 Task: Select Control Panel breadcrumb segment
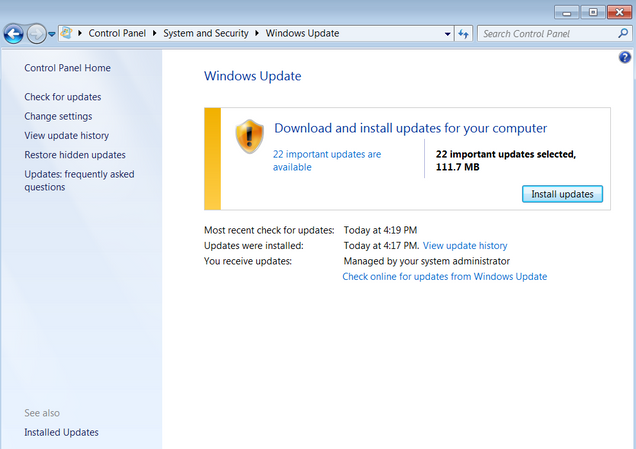coord(117,33)
